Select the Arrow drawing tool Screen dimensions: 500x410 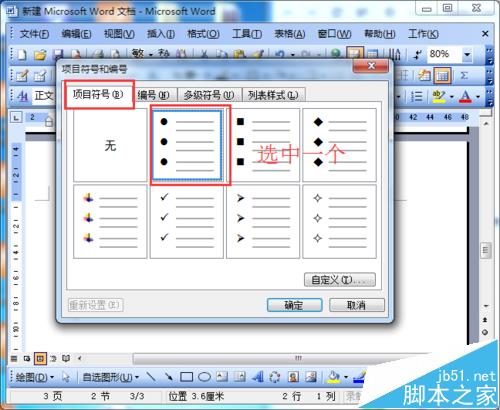[169, 377]
